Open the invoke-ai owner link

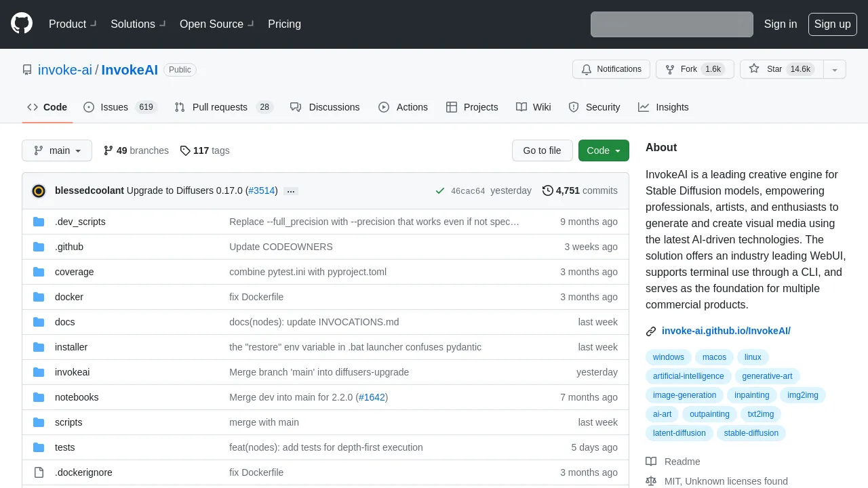point(65,70)
